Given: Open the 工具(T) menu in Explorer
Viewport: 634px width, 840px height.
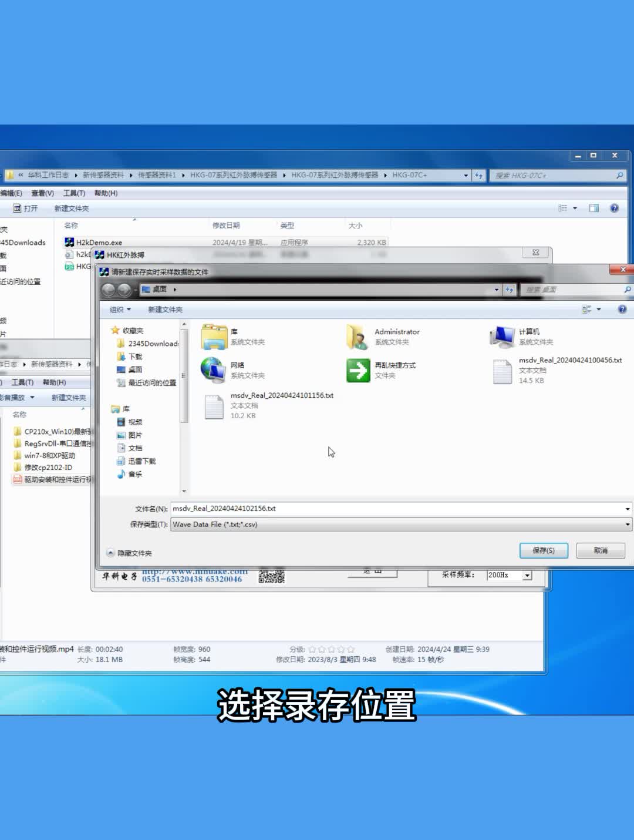Looking at the screenshot, I should pyautogui.click(x=74, y=193).
